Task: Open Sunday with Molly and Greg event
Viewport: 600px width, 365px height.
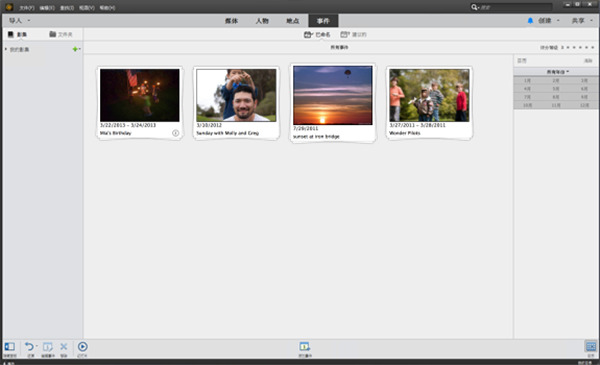Action: tap(236, 95)
